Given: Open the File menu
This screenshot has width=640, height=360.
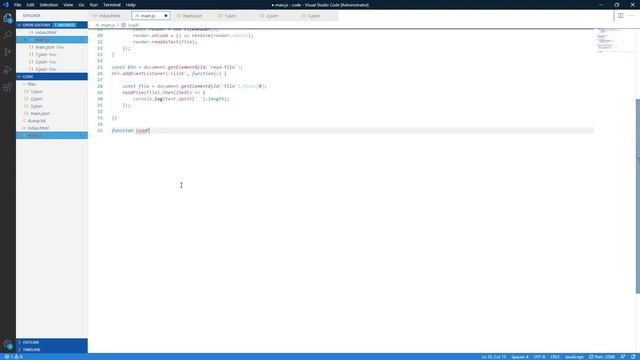Looking at the screenshot, I should (18, 5).
